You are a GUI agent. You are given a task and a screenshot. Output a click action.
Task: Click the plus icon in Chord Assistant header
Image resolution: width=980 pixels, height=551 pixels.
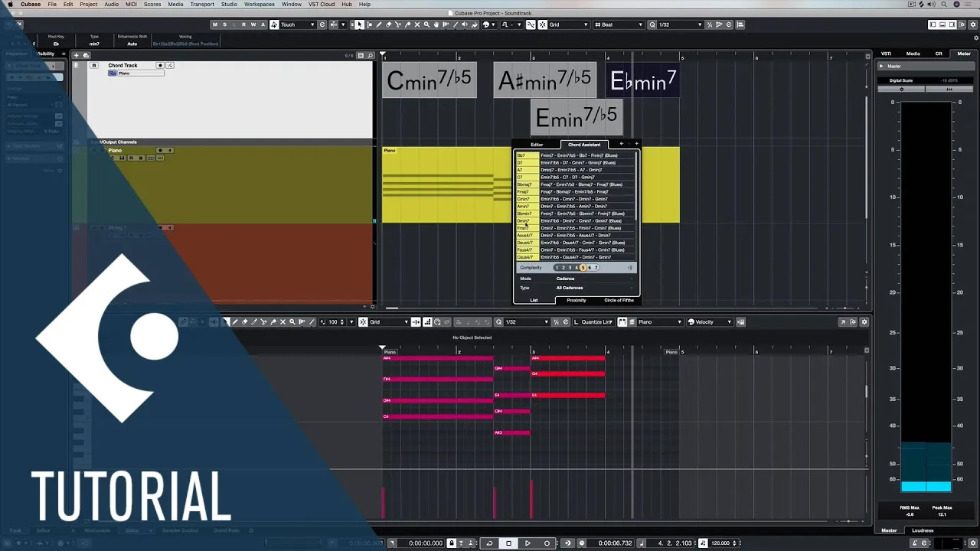[x=637, y=144]
